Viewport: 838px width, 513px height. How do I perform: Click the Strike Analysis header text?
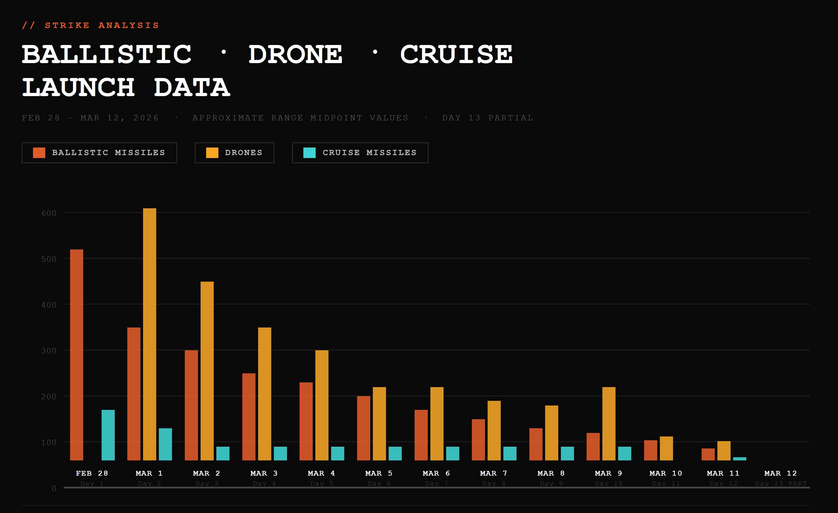pos(90,25)
